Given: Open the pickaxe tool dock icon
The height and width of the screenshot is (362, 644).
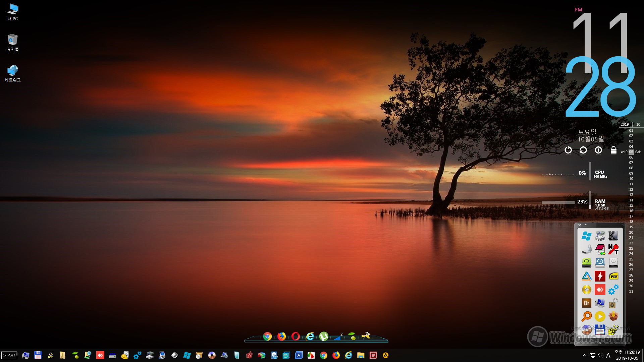Looking at the screenshot, I should click(x=366, y=336).
